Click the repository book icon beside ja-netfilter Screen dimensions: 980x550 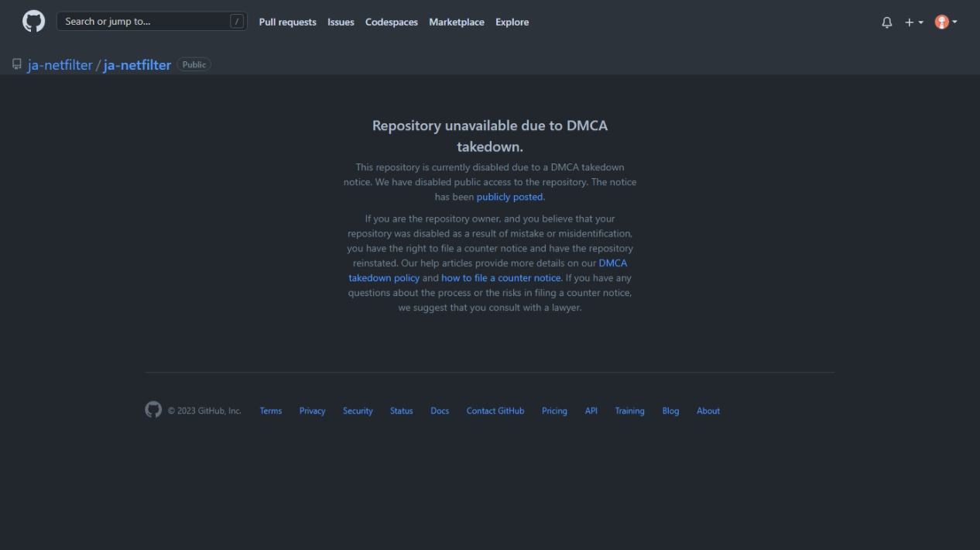[x=17, y=64]
